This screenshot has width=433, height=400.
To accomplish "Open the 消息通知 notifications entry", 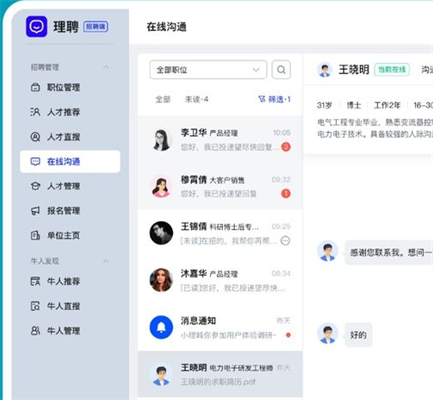I will 220,327.
